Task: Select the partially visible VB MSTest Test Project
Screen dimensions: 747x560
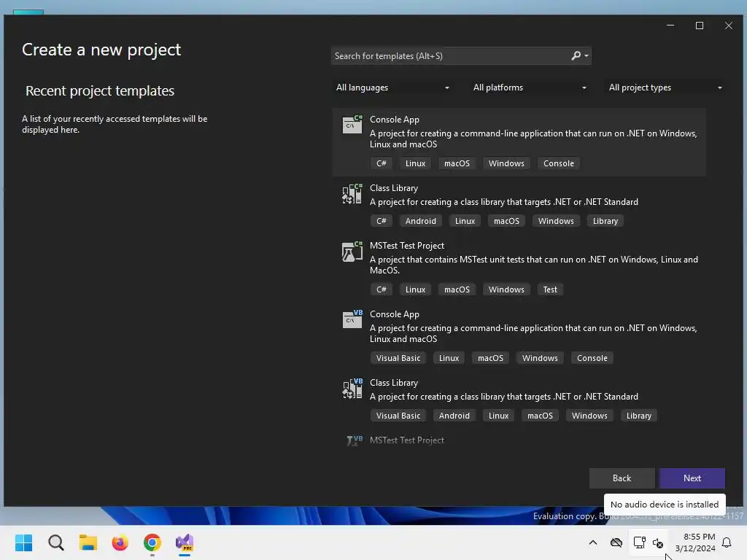Action: pos(407,440)
